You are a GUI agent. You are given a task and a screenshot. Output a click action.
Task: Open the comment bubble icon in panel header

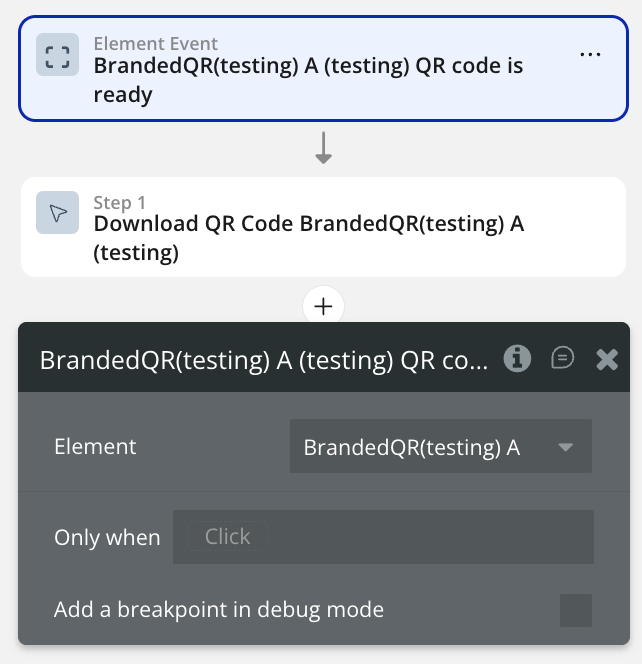pos(563,359)
